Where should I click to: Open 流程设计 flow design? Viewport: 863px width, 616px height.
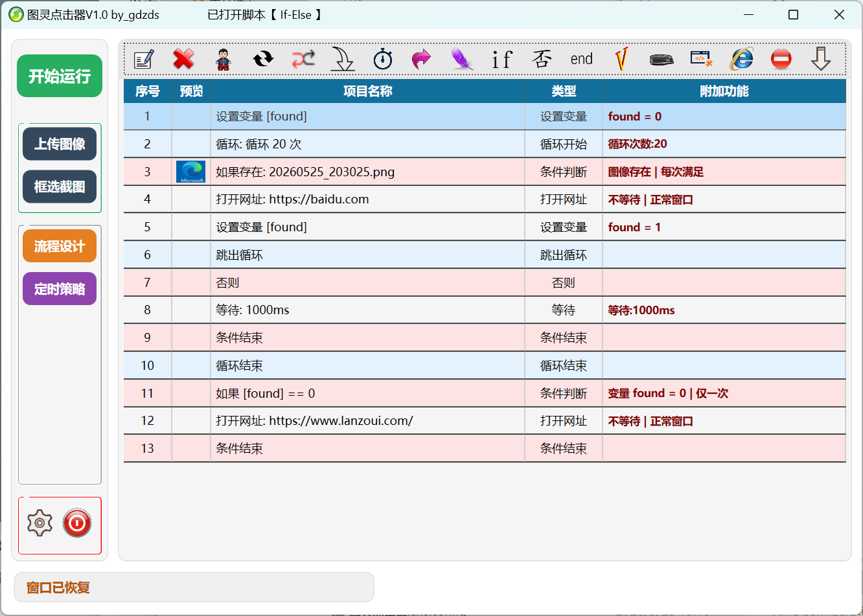coord(60,246)
